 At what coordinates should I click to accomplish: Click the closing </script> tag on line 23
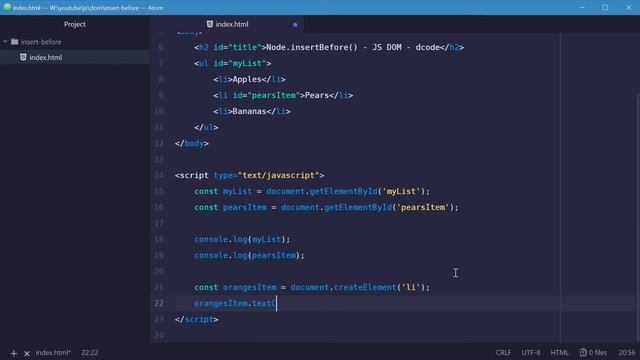click(197, 320)
